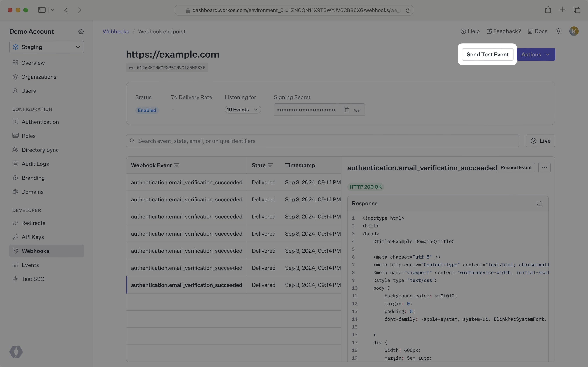This screenshot has height=367, width=588.
Task: Open the 10 Events dropdown
Action: tap(242, 110)
